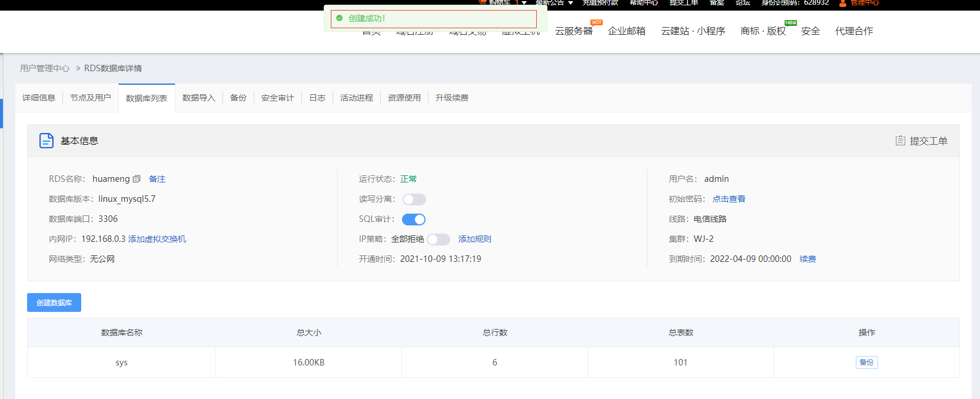This screenshot has width=980, height=399.
Task: Click the WJ-2 cluster value
Action: [704, 239]
